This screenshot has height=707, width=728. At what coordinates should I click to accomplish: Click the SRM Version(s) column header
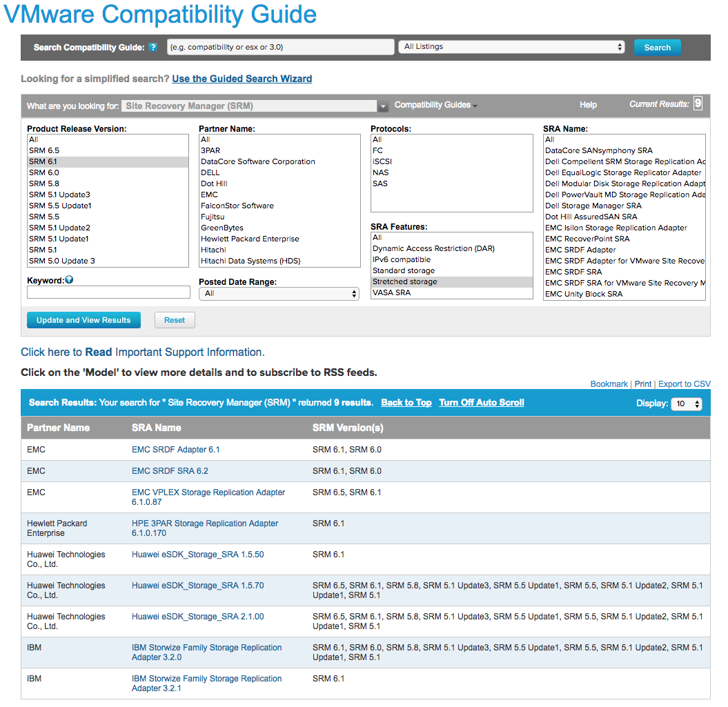point(348,428)
